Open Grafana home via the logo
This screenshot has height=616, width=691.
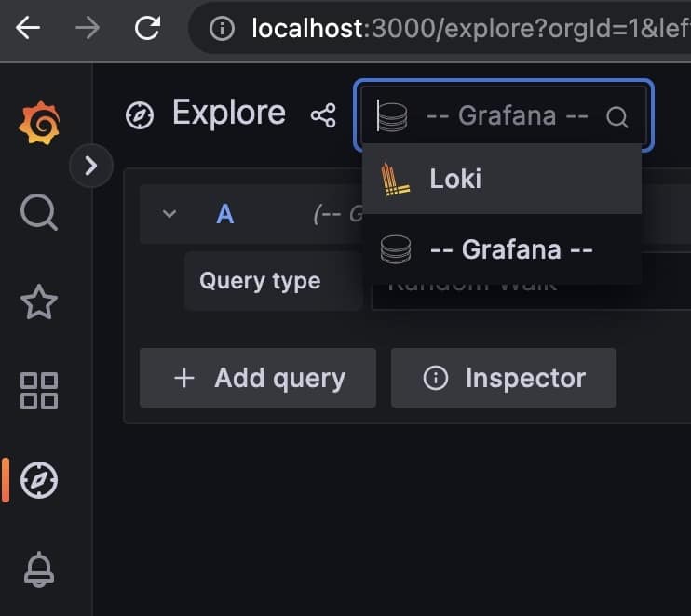coord(39,123)
